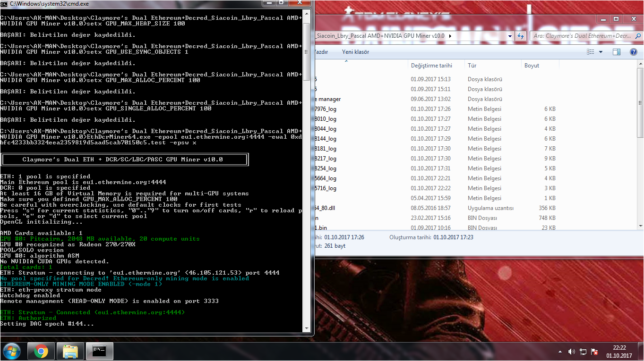Select the 8217_log file

click(x=326, y=159)
